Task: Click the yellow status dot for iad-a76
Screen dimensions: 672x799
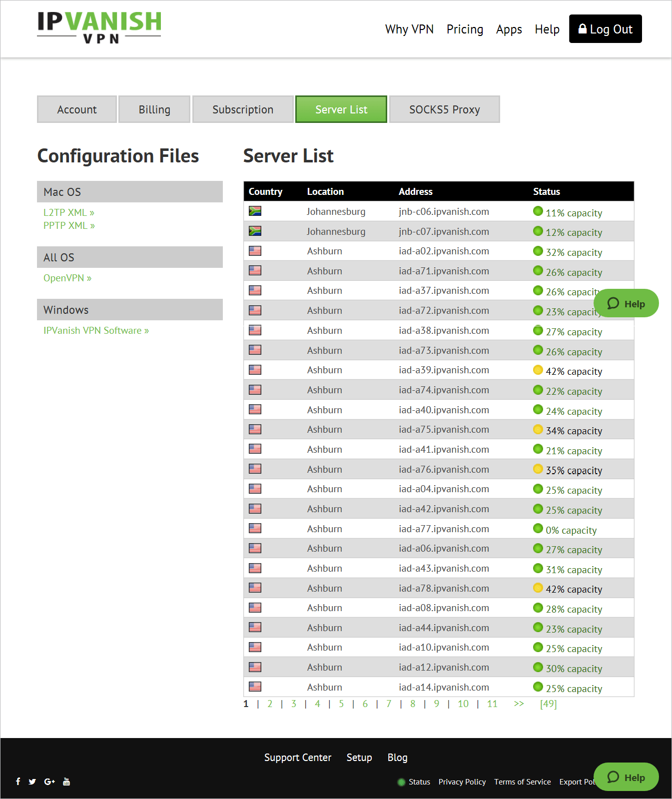Action: click(x=538, y=469)
